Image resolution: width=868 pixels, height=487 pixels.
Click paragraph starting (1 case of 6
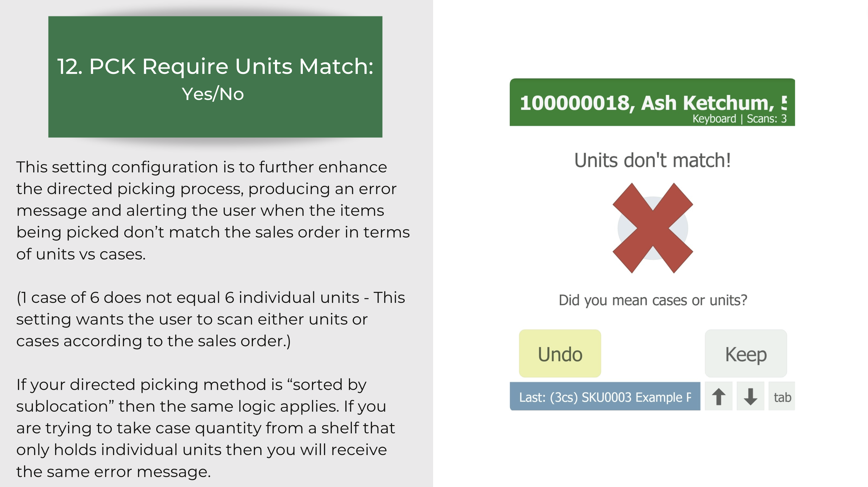point(211,319)
